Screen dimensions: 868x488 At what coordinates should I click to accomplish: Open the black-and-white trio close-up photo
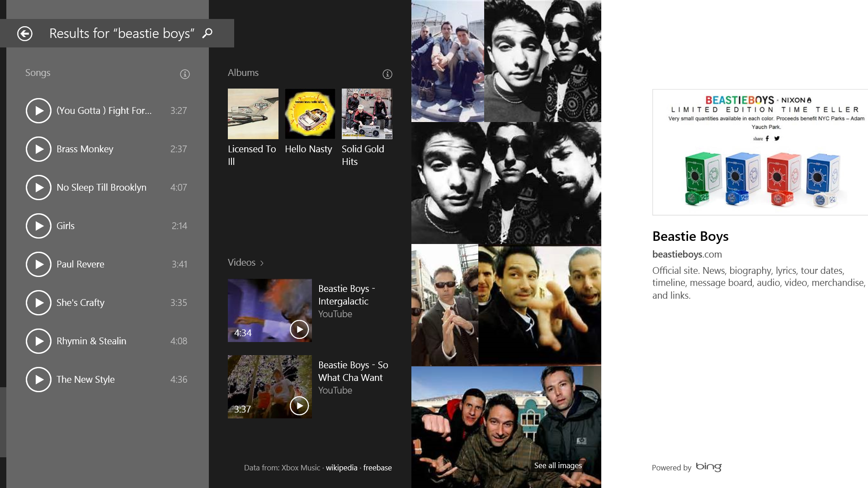506,183
